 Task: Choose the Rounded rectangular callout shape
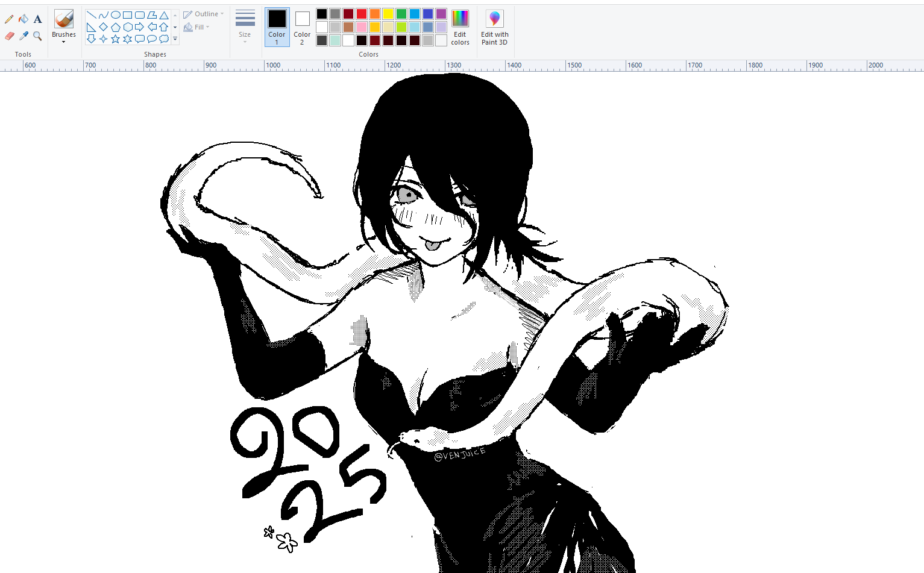(139, 39)
